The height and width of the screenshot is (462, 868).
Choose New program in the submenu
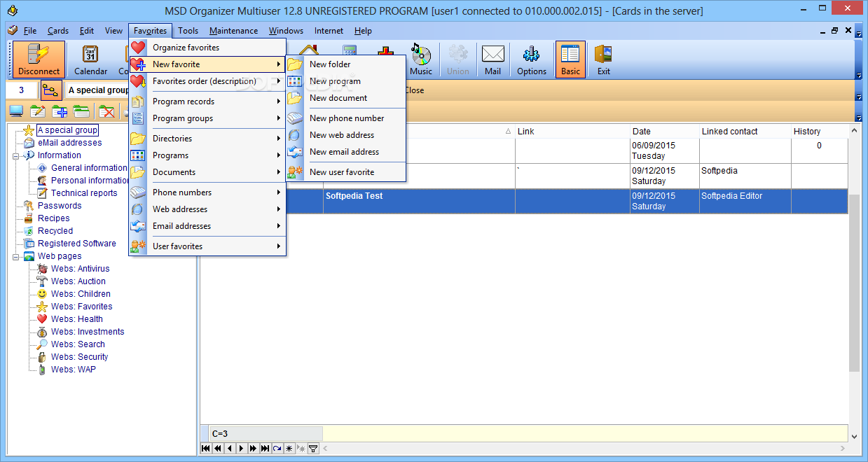[346, 81]
